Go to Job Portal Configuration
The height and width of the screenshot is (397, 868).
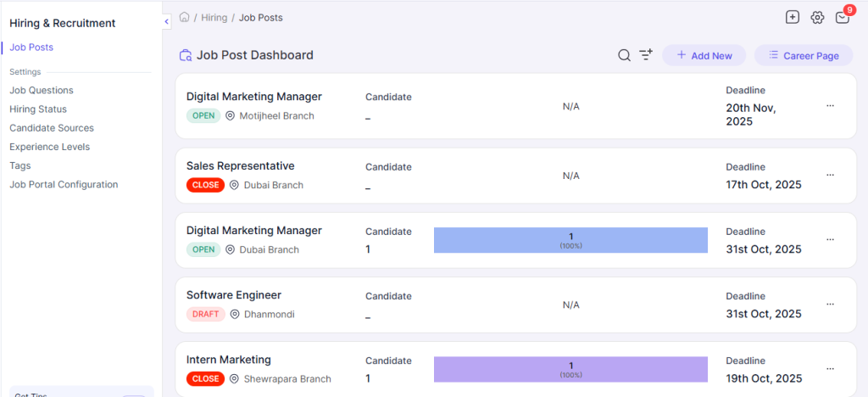coord(64,184)
